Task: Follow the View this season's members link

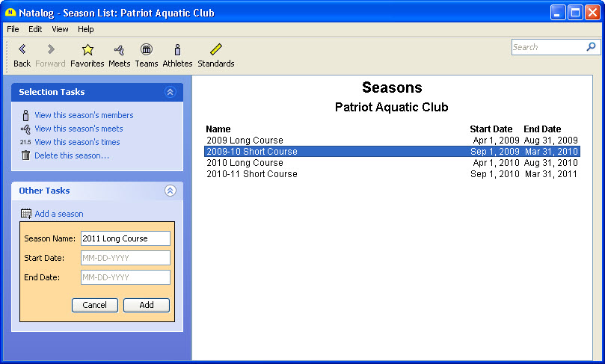Action: point(84,115)
